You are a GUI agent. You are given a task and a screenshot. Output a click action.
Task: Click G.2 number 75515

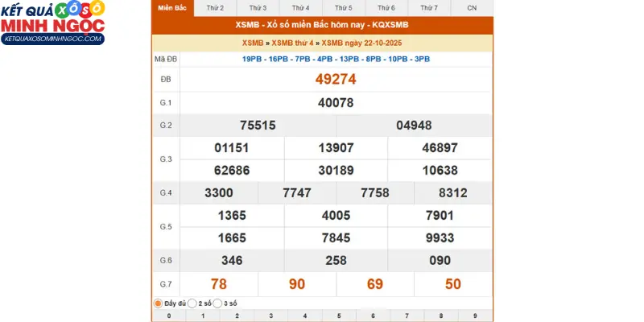coord(258,126)
